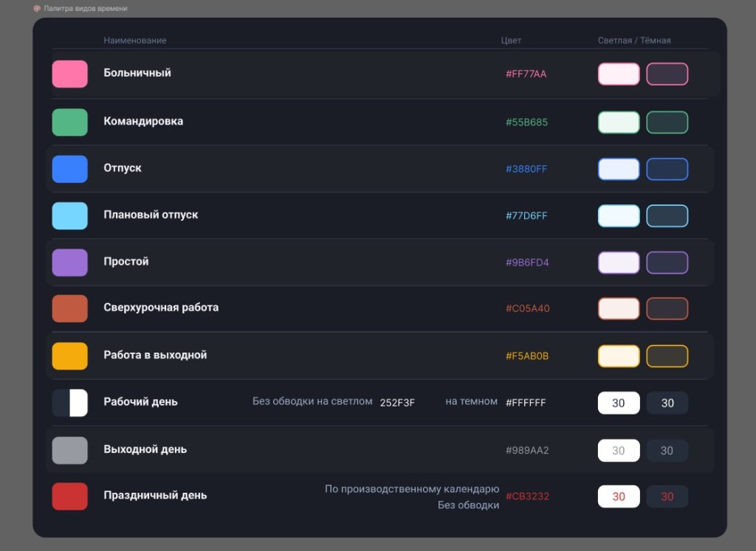Click the dark '30' chip in Праздничный день row

(x=667, y=496)
